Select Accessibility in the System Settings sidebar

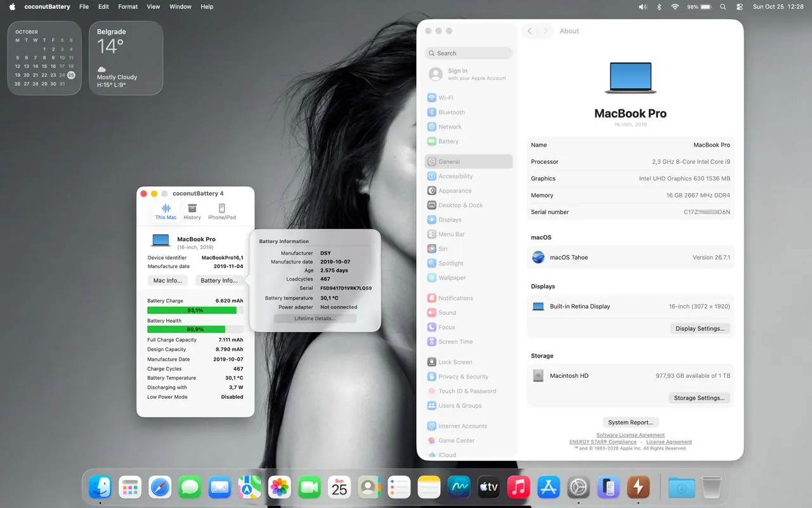pos(469,177)
